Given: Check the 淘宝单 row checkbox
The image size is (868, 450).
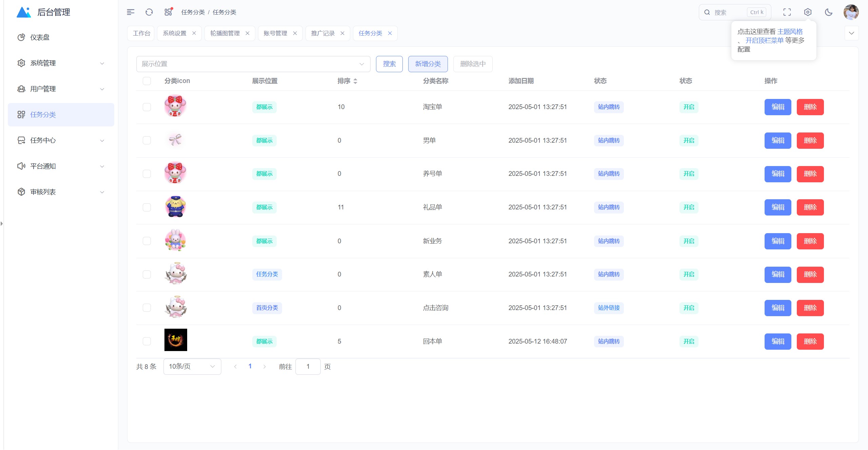Looking at the screenshot, I should click(x=147, y=107).
